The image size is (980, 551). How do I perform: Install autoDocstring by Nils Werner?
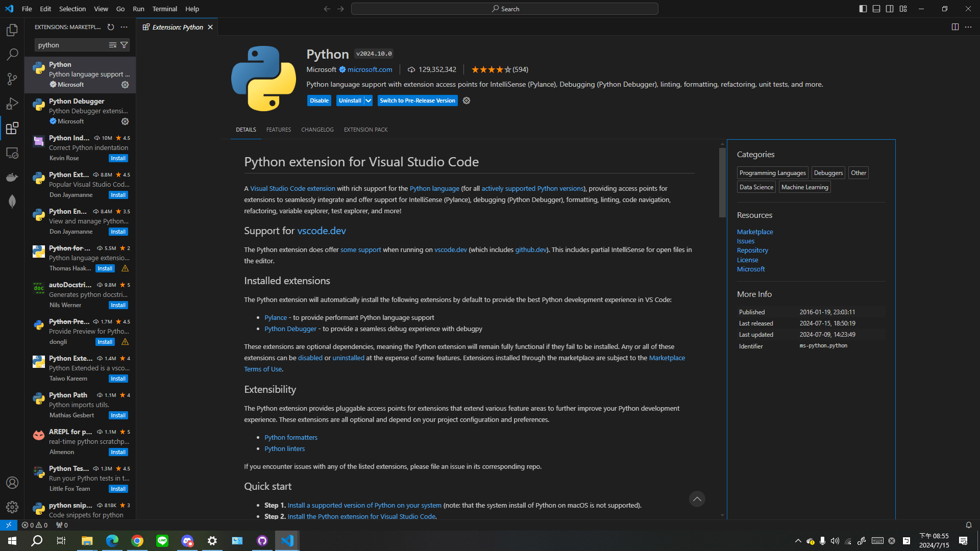(118, 305)
